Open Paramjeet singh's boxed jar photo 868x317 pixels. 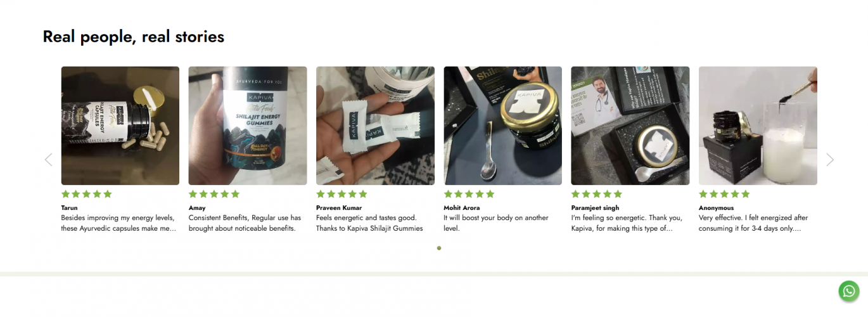(630, 126)
